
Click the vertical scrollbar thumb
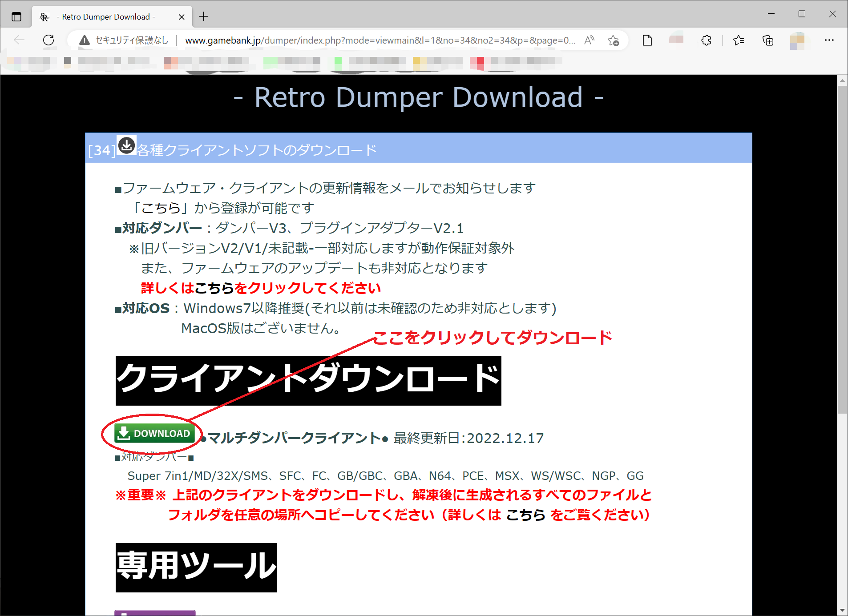point(842,250)
